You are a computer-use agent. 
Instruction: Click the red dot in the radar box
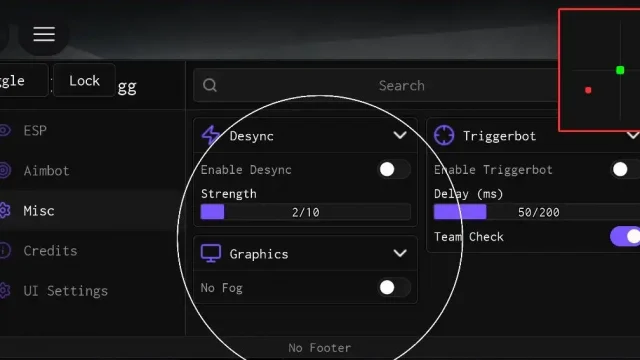click(x=588, y=90)
